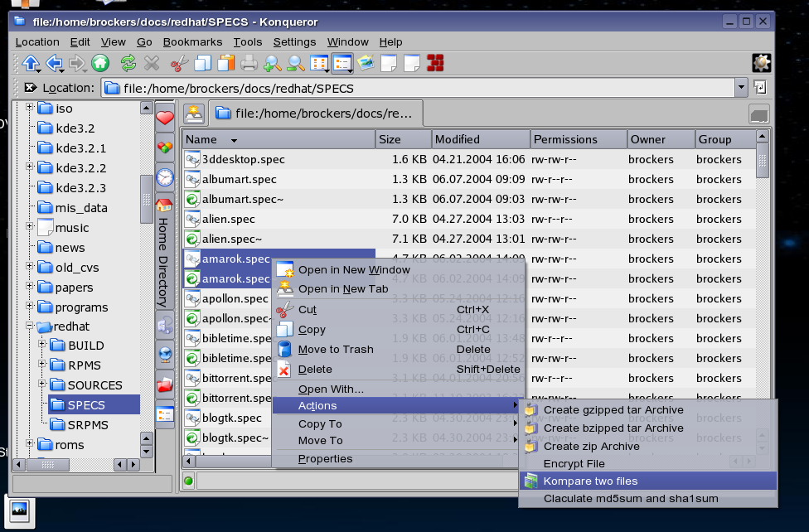Select the SRPMS folder in tree

pos(80,425)
